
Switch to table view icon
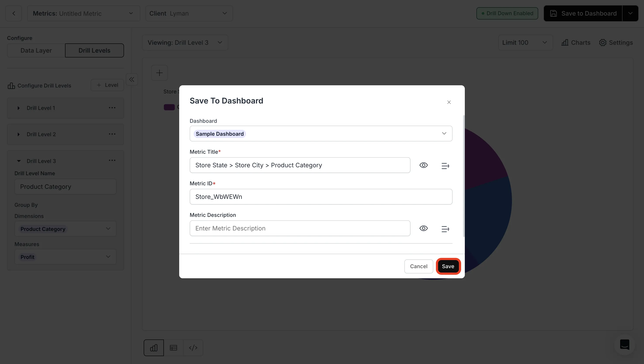(173, 348)
